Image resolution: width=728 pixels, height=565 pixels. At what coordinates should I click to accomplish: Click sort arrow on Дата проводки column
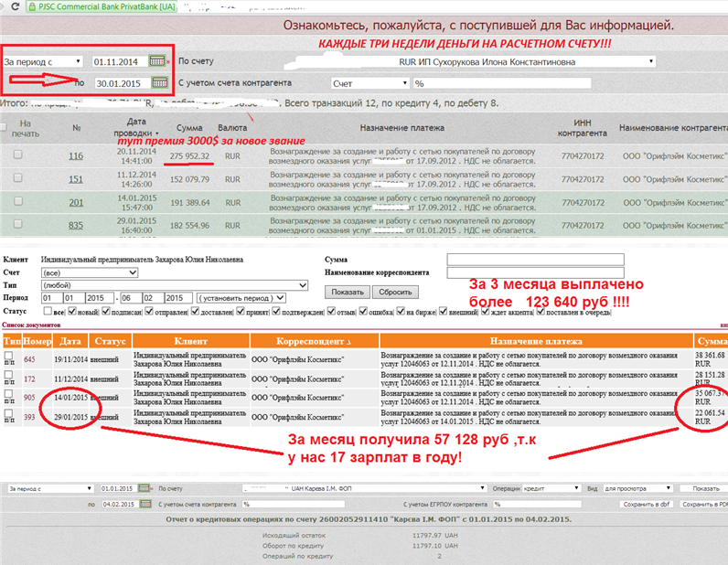[157, 133]
